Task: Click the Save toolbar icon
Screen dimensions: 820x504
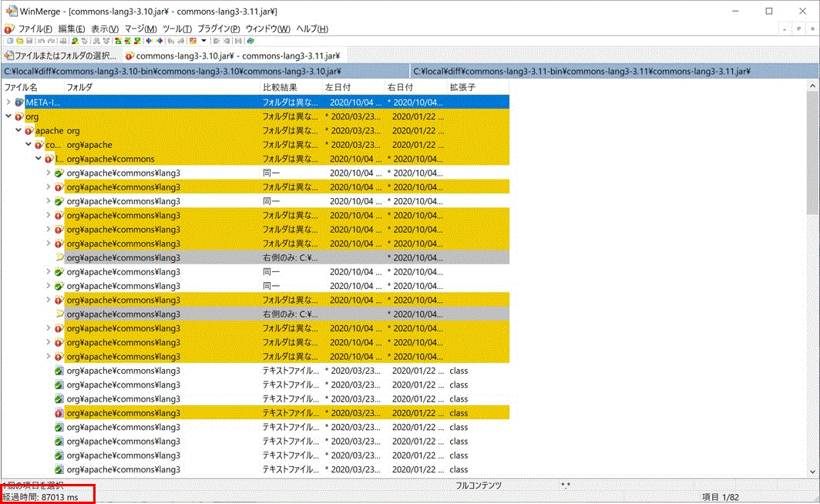Action: tap(29, 41)
